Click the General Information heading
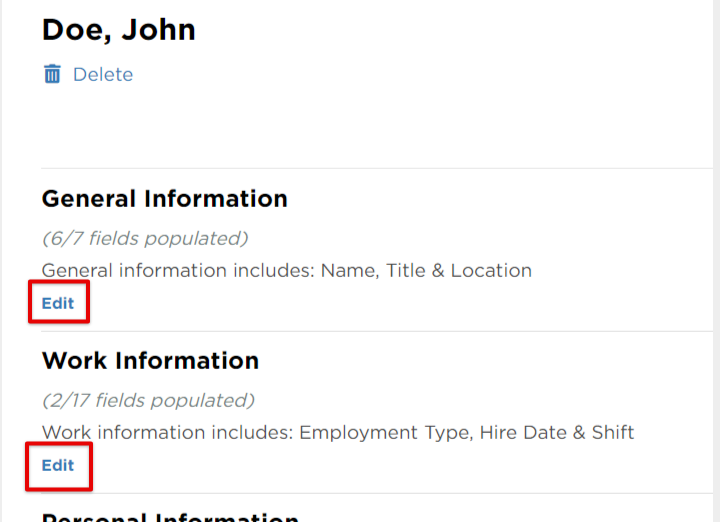The height and width of the screenshot is (522, 720). point(164,199)
